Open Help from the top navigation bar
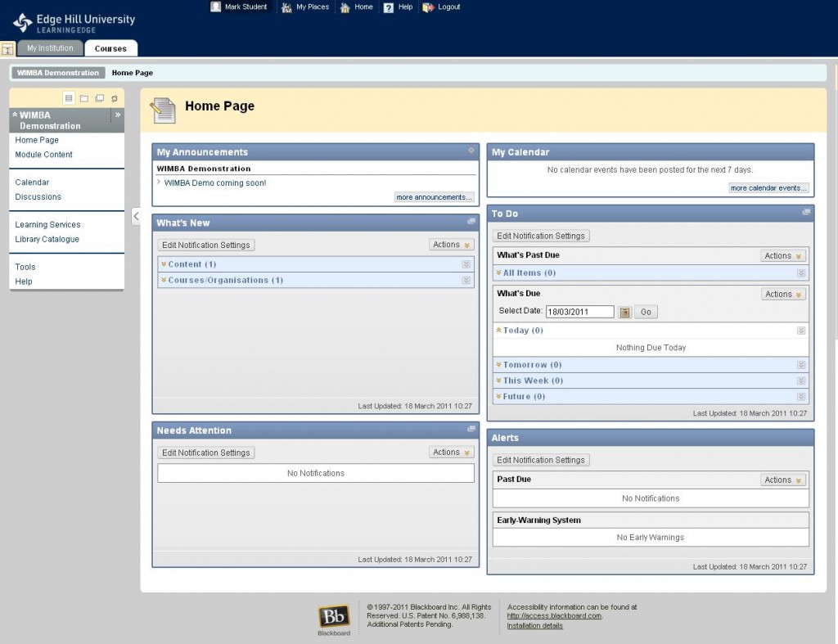The width and height of the screenshot is (838, 644). [x=385, y=7]
